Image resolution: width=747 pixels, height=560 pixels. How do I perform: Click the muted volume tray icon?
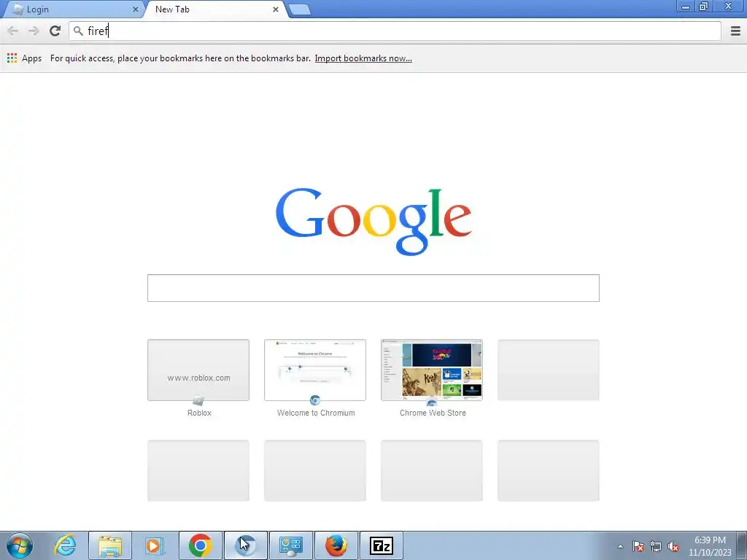[x=673, y=546]
